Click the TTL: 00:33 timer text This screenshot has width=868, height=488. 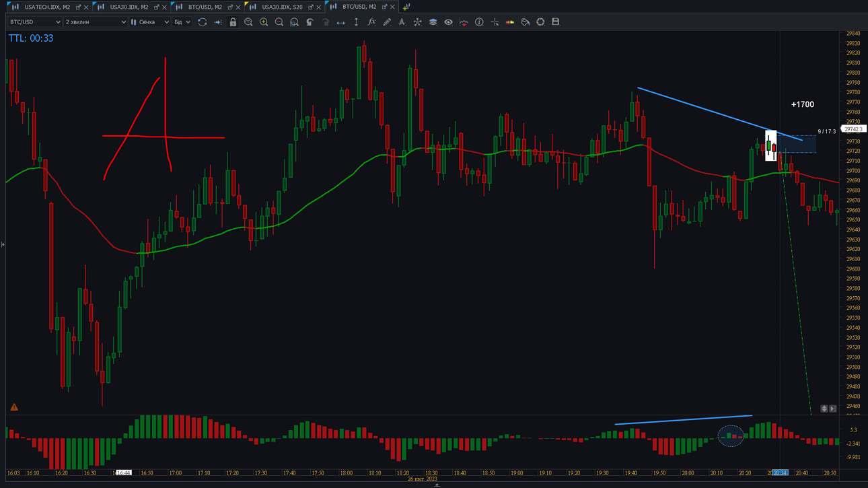pyautogui.click(x=31, y=38)
